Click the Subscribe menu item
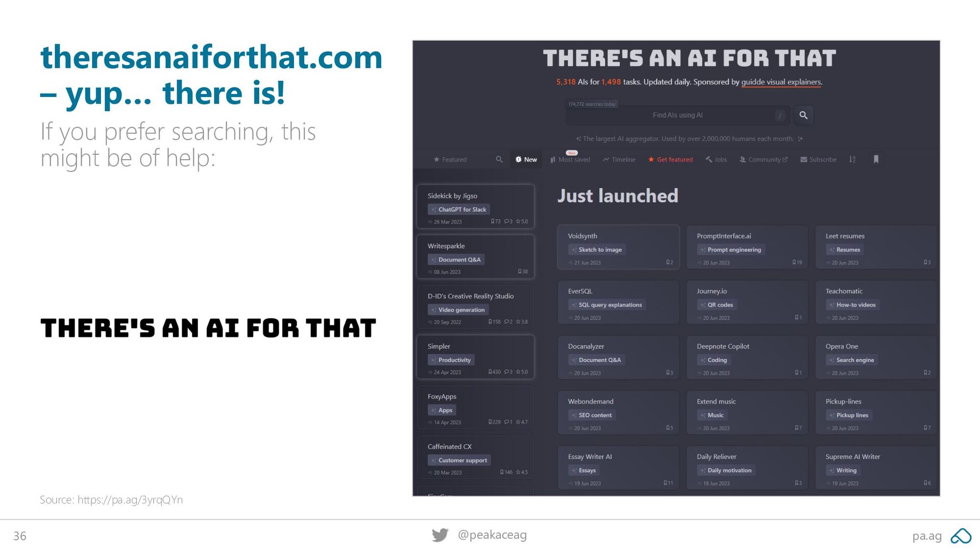980x551 pixels. [818, 159]
